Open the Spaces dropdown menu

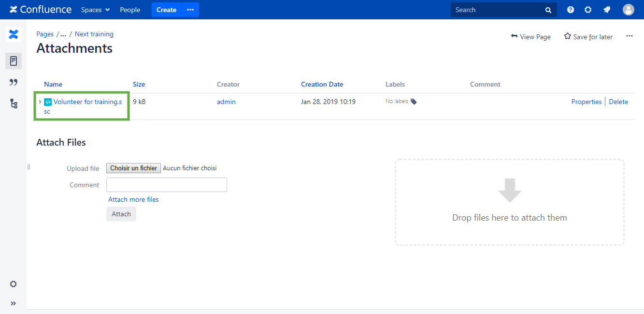point(95,10)
